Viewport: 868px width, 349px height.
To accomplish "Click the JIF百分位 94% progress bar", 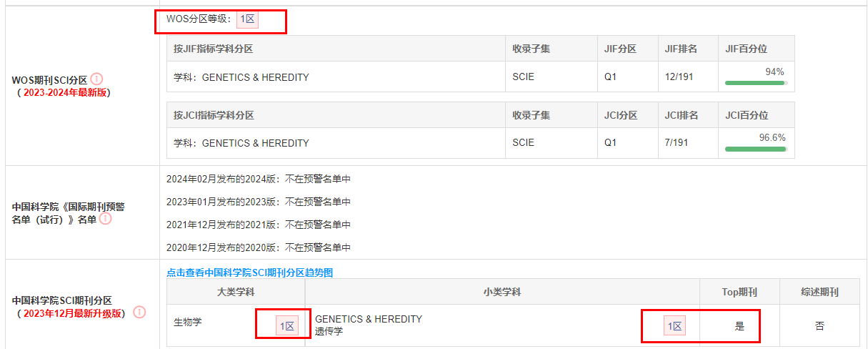I will [757, 83].
